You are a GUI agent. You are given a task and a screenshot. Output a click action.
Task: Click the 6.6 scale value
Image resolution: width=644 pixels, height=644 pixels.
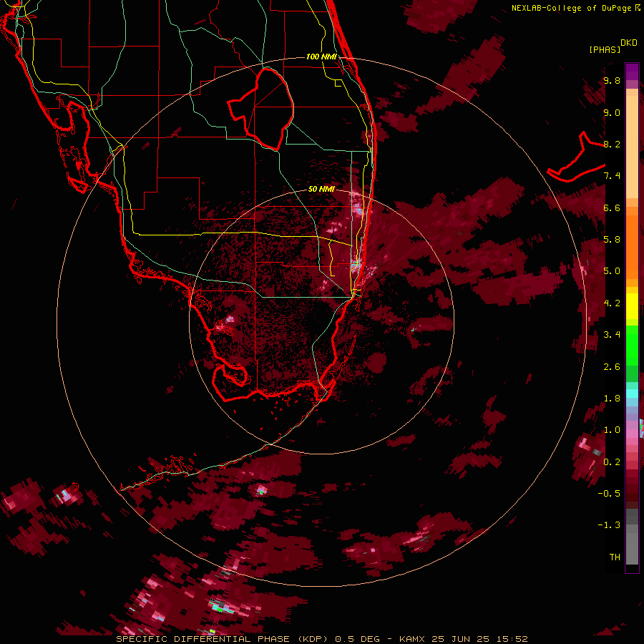point(612,208)
